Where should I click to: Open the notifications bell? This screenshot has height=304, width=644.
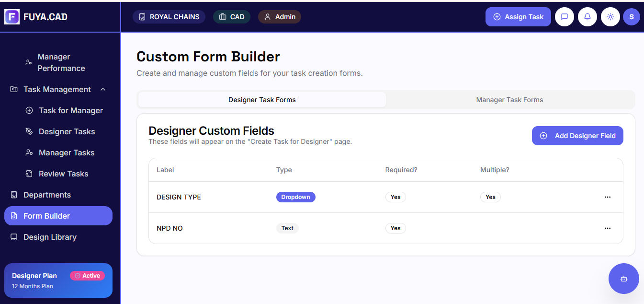588,17
